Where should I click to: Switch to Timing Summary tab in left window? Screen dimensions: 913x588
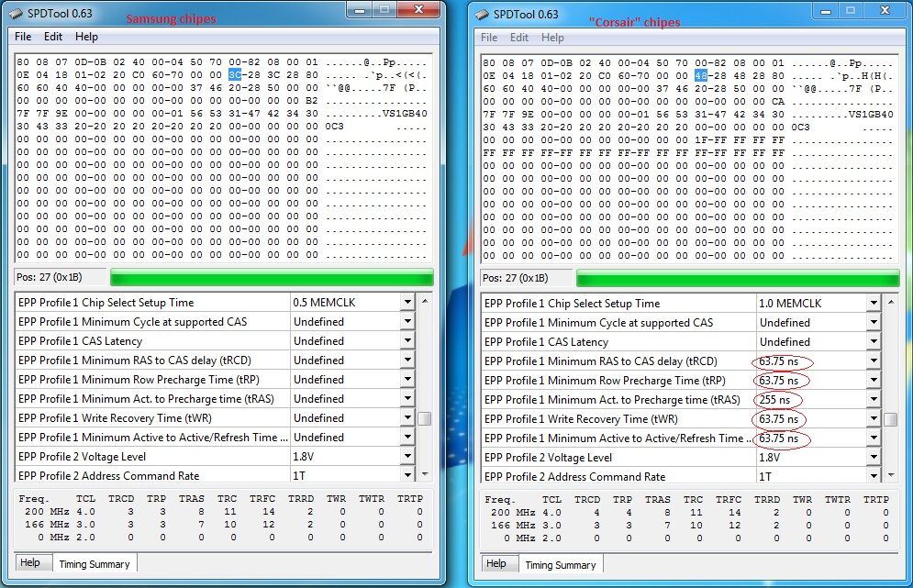pyautogui.click(x=95, y=564)
